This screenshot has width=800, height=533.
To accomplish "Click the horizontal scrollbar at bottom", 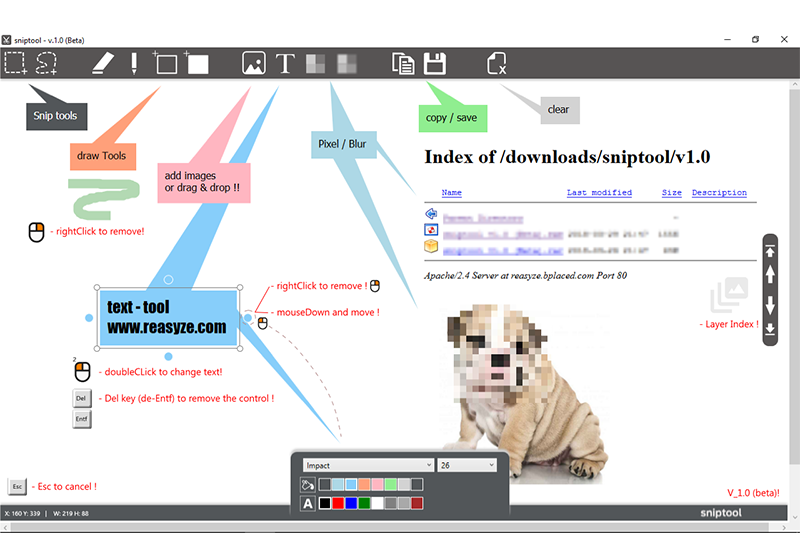I will click(x=390, y=527).
